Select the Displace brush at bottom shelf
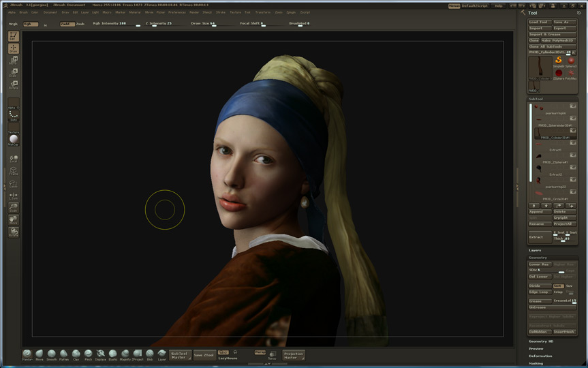Viewport: 588px width, 368px height. [101, 354]
